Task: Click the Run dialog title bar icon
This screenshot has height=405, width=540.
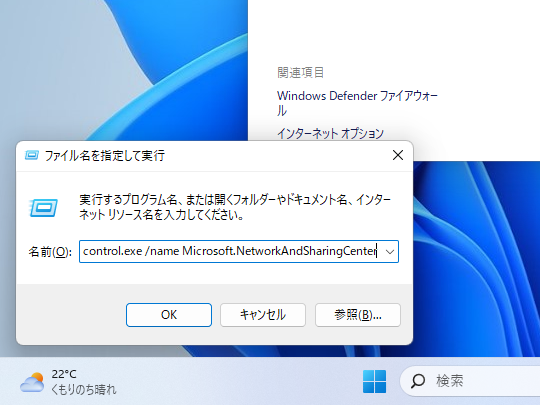Action: [x=32, y=156]
